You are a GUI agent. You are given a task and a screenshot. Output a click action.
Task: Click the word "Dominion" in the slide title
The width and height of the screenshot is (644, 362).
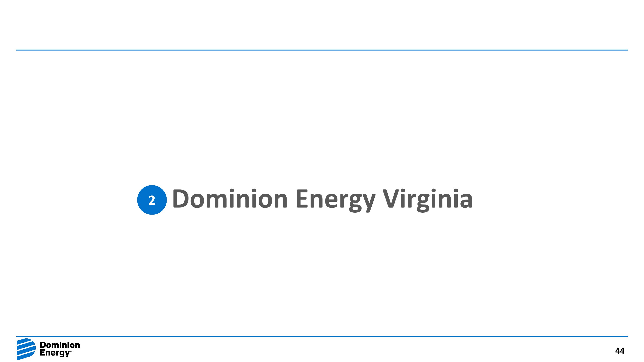(x=230, y=199)
